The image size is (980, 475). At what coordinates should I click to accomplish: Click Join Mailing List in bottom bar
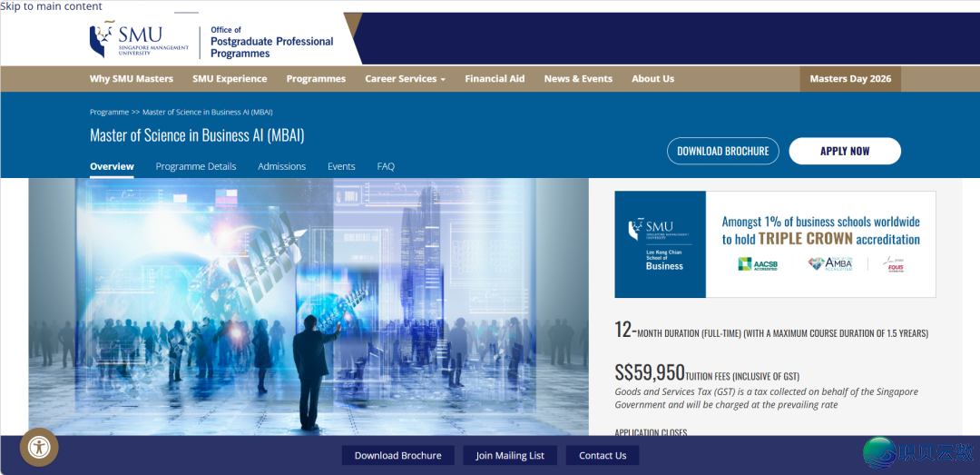(510, 455)
